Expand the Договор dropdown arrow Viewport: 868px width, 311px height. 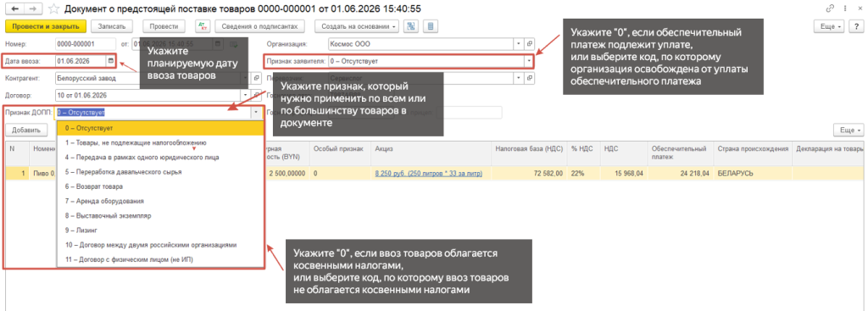[245, 95]
